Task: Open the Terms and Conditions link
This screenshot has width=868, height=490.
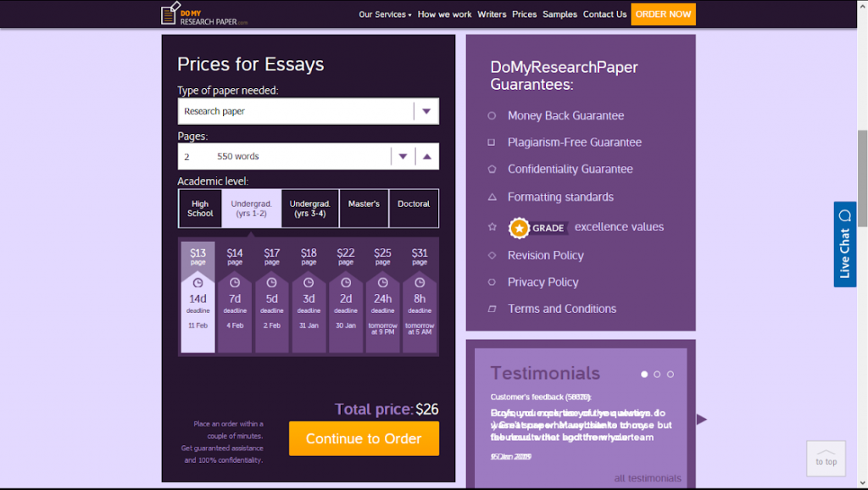Action: 562,309
